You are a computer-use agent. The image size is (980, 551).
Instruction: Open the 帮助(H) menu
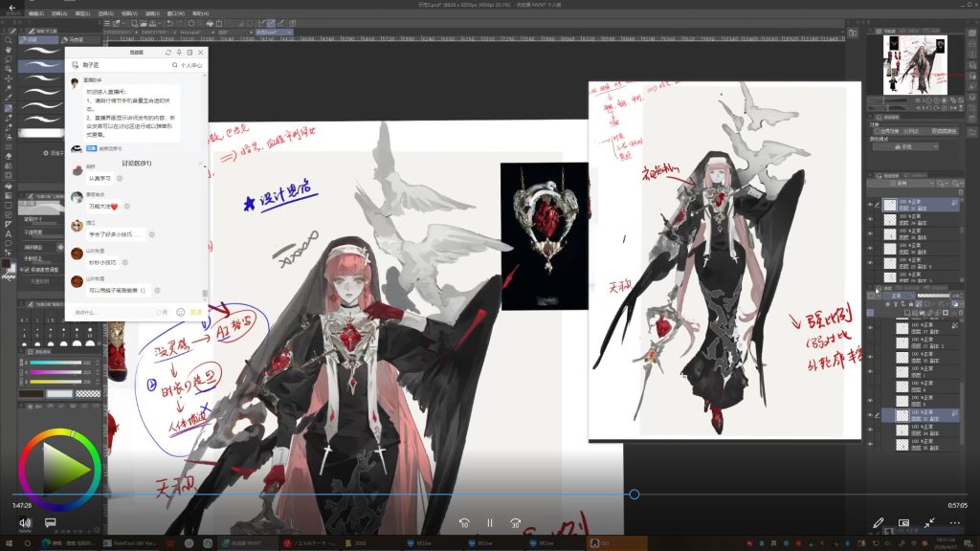[200, 13]
